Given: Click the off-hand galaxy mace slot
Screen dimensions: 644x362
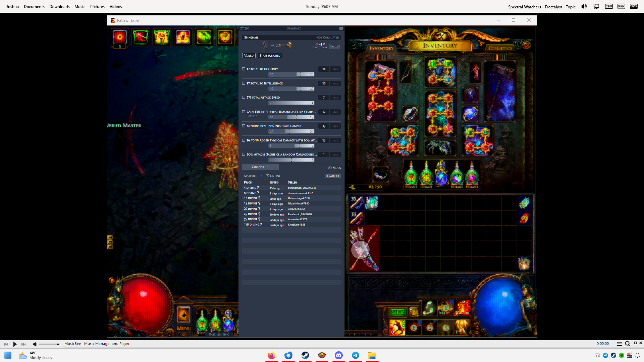Looking at the screenshot, I should tap(500, 91).
